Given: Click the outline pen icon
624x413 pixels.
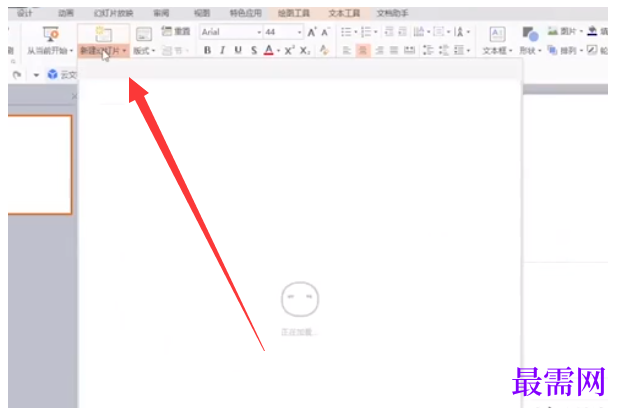Looking at the screenshot, I should (x=592, y=51).
